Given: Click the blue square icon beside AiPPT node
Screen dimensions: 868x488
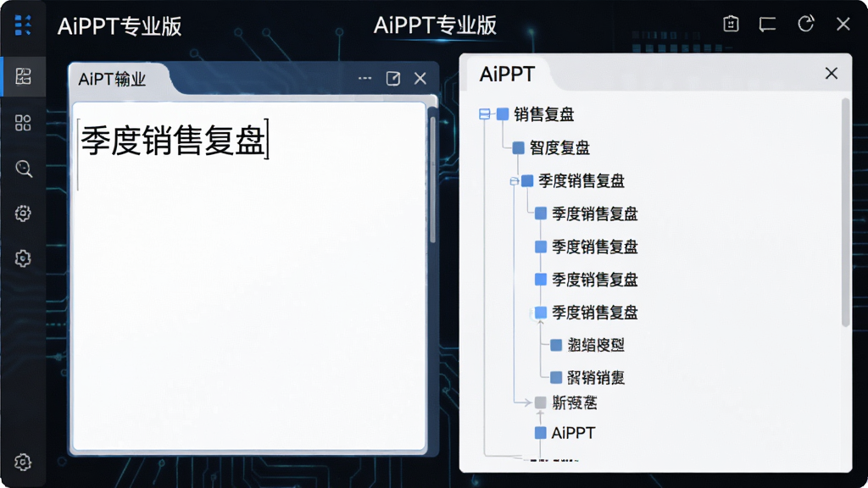Looking at the screenshot, I should (x=540, y=433).
